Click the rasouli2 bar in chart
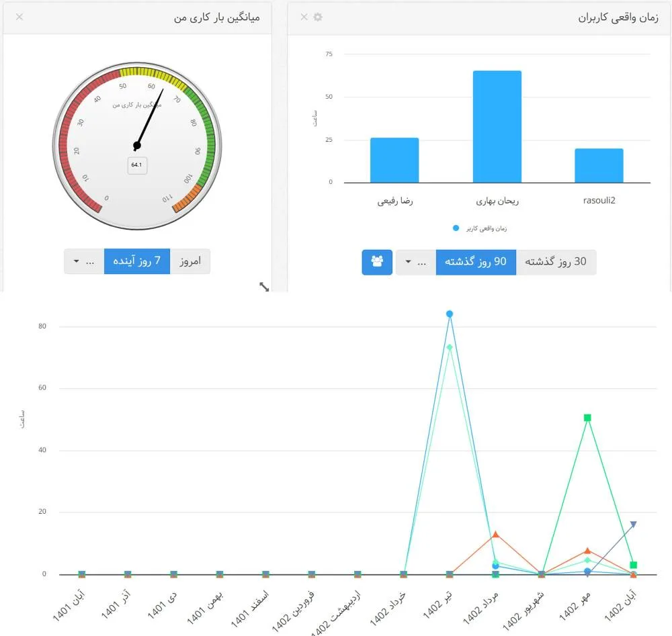 (x=599, y=165)
